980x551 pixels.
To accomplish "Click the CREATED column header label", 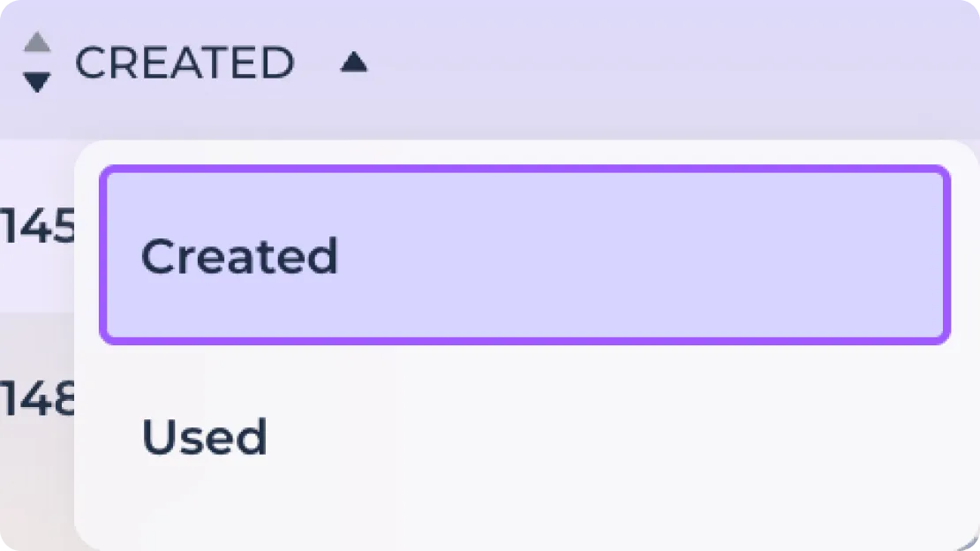I will pos(185,63).
